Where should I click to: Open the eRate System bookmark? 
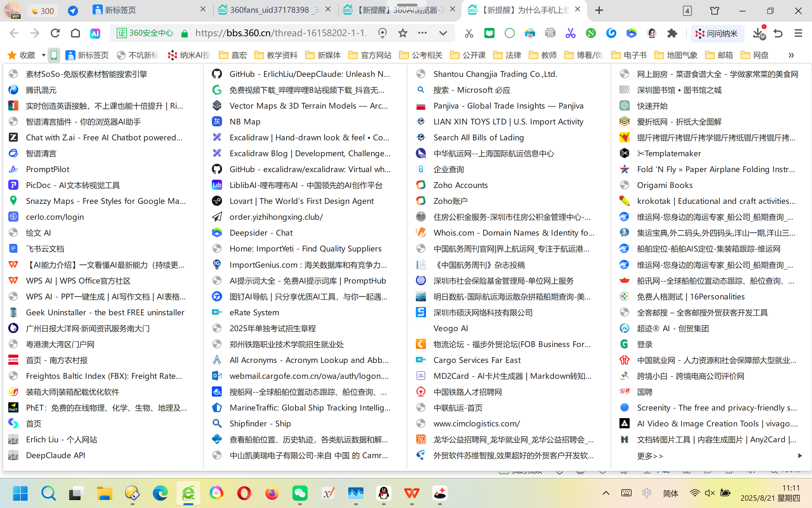coord(305,312)
